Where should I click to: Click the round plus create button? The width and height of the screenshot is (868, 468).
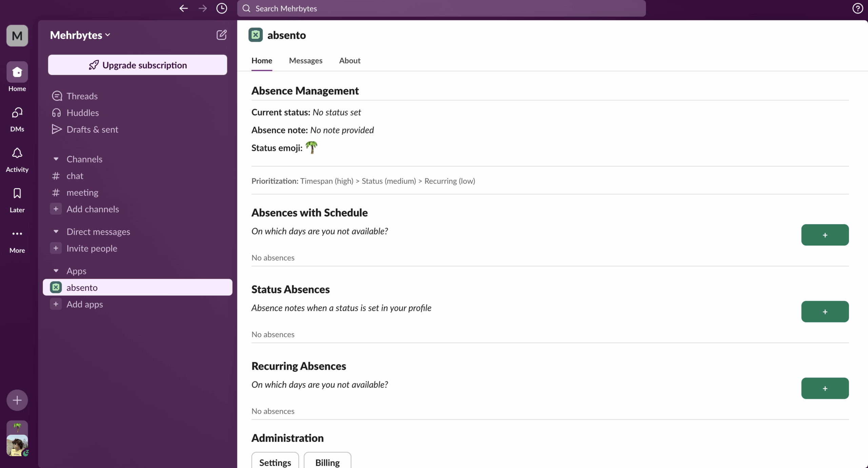[x=17, y=400]
